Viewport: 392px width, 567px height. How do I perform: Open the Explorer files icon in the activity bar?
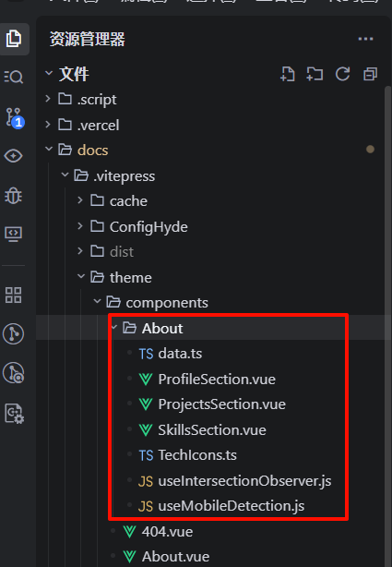pos(14,39)
